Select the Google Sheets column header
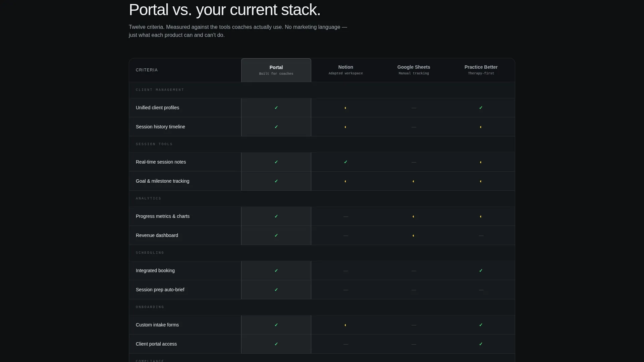 point(414,70)
